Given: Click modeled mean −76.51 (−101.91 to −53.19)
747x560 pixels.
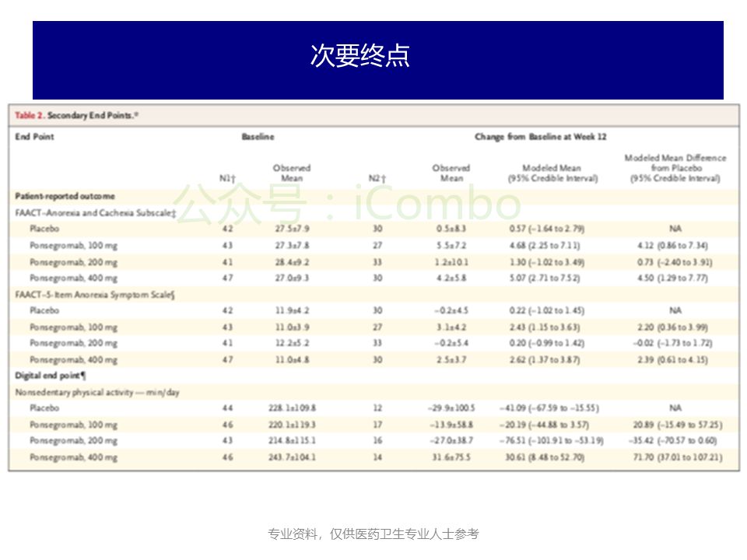Looking at the screenshot, I should (551, 440).
